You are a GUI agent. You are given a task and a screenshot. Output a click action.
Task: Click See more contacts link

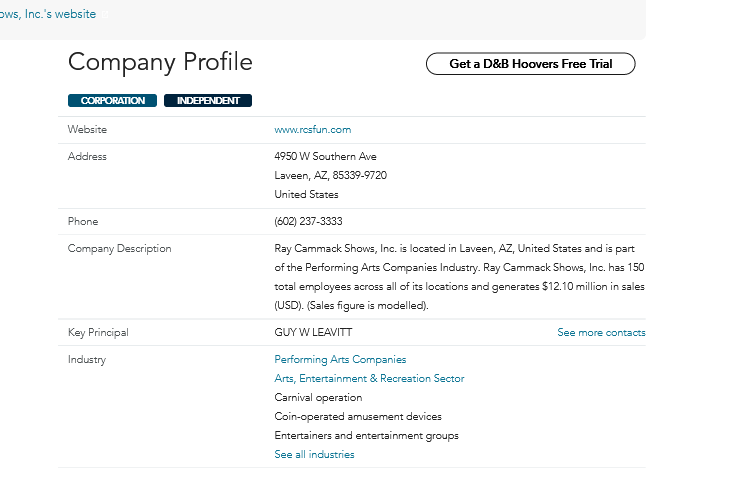[x=601, y=332]
